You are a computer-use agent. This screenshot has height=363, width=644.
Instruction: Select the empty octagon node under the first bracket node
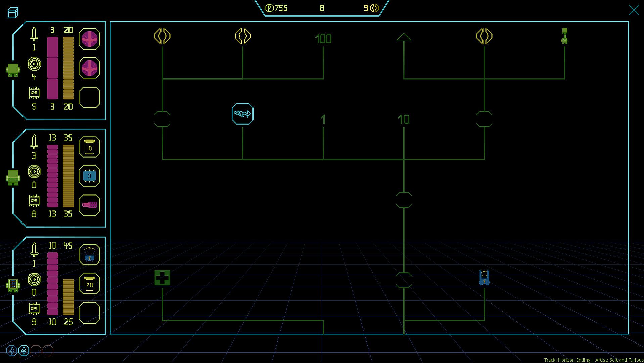coord(162,119)
